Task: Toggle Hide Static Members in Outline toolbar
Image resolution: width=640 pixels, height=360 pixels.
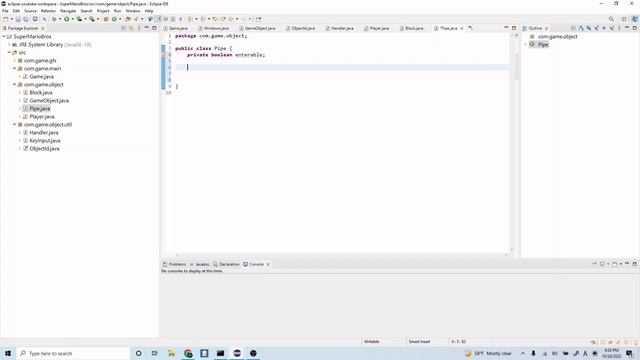Action: (x=596, y=28)
